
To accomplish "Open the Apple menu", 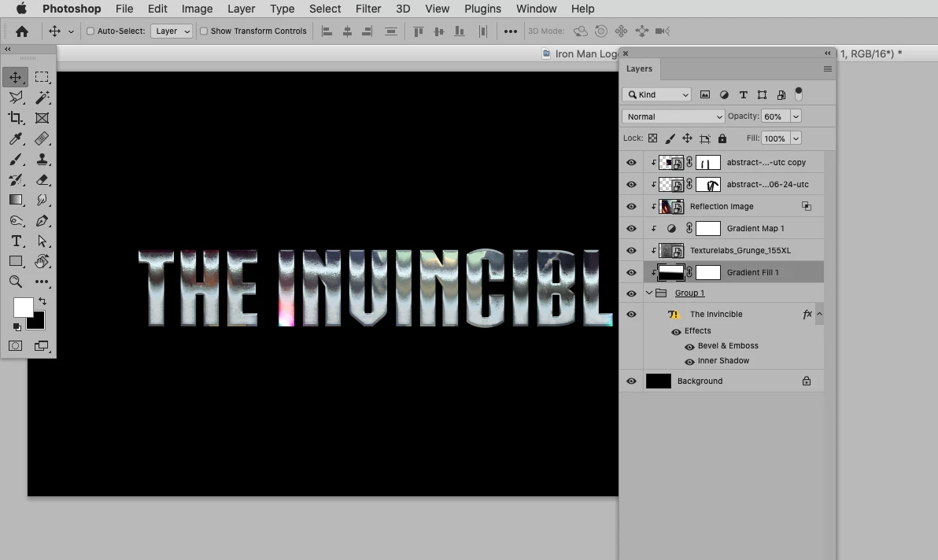I will (x=21, y=9).
